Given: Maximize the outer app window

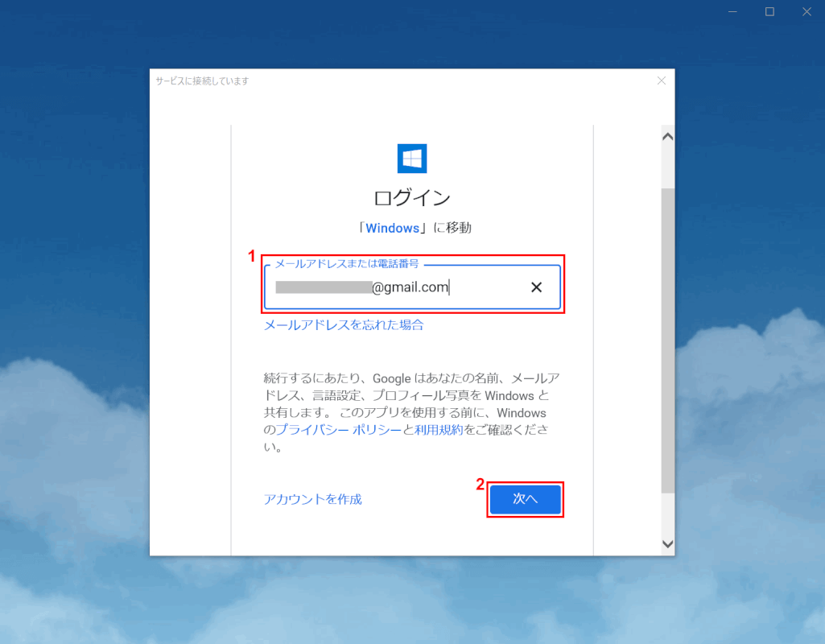Looking at the screenshot, I should (x=769, y=11).
